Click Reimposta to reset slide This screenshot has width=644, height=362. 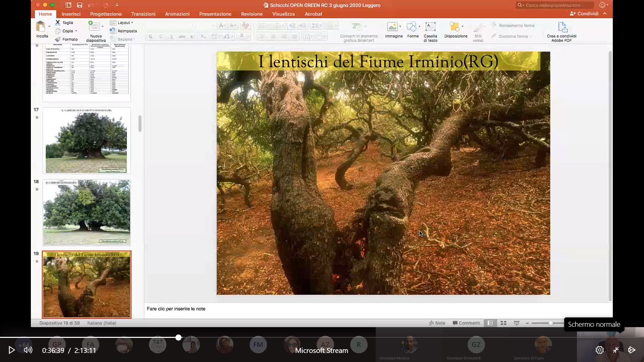(127, 31)
